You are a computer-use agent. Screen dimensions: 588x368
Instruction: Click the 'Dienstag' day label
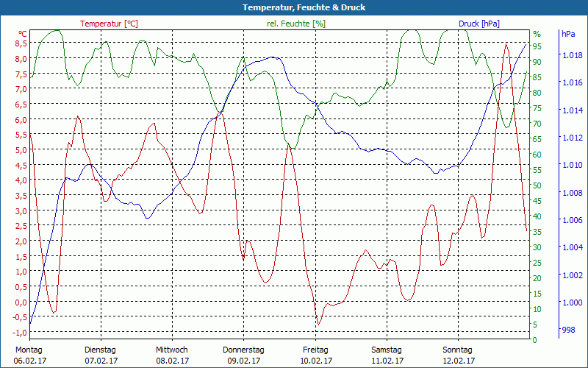point(100,350)
